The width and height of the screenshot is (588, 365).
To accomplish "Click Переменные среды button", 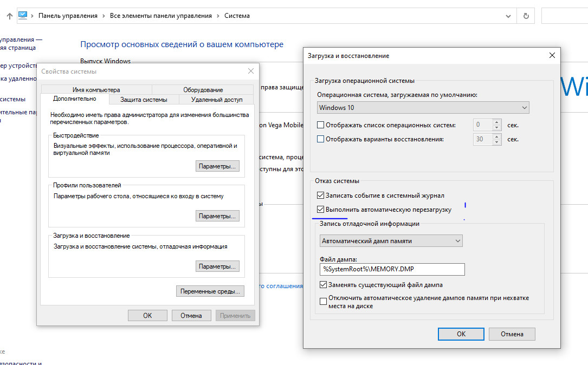I will pos(210,291).
